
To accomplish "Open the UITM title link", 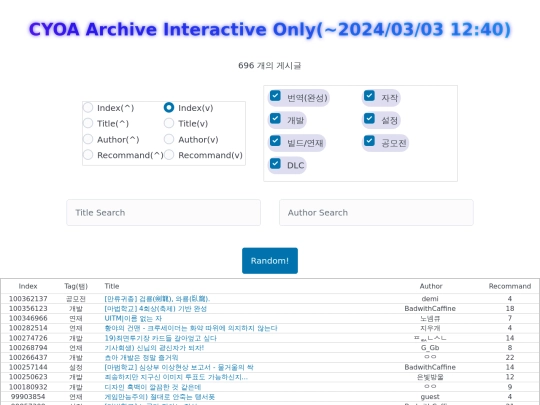I will point(133,318).
